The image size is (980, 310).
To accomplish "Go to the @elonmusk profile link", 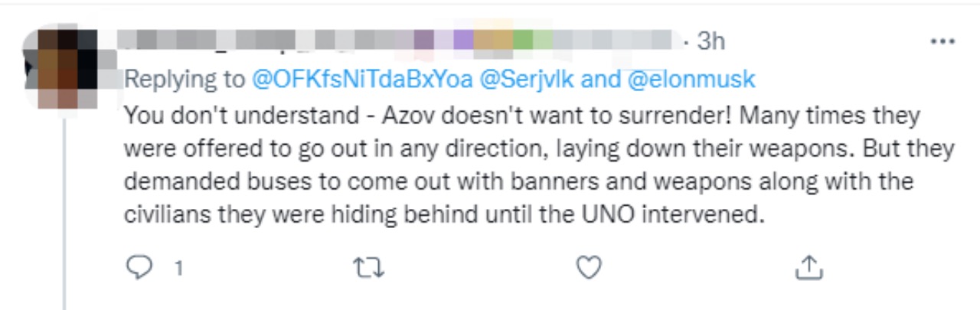I will [x=691, y=79].
